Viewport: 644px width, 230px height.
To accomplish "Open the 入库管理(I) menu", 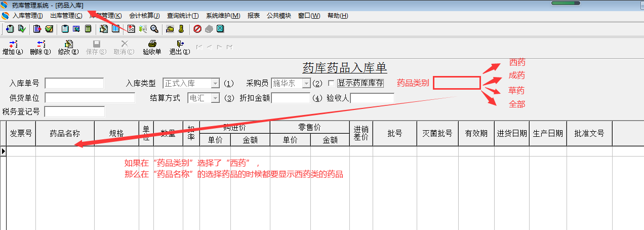I will coord(28,16).
